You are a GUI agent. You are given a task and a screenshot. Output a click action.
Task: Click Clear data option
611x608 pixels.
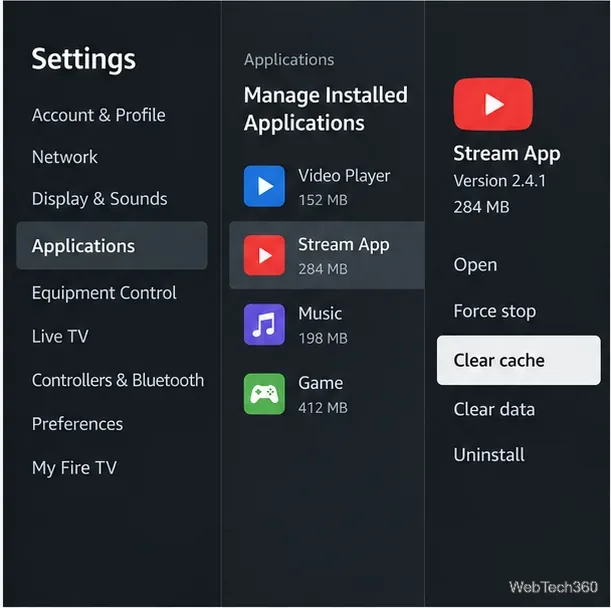[x=494, y=409]
